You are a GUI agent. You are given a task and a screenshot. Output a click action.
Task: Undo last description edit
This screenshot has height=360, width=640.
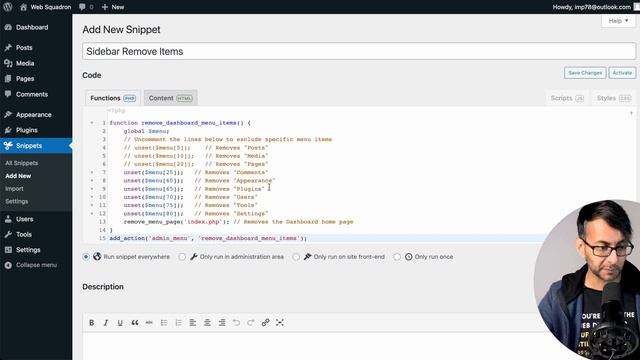pyautogui.click(x=236, y=322)
